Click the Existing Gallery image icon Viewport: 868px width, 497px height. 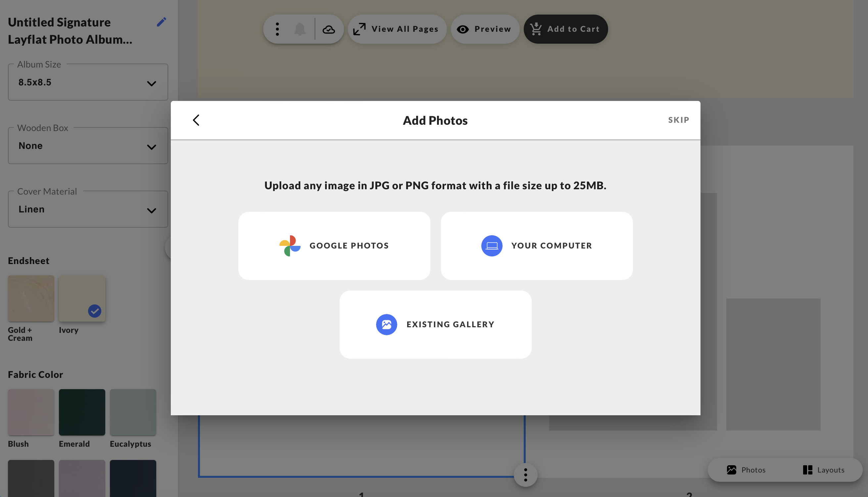[x=386, y=324]
